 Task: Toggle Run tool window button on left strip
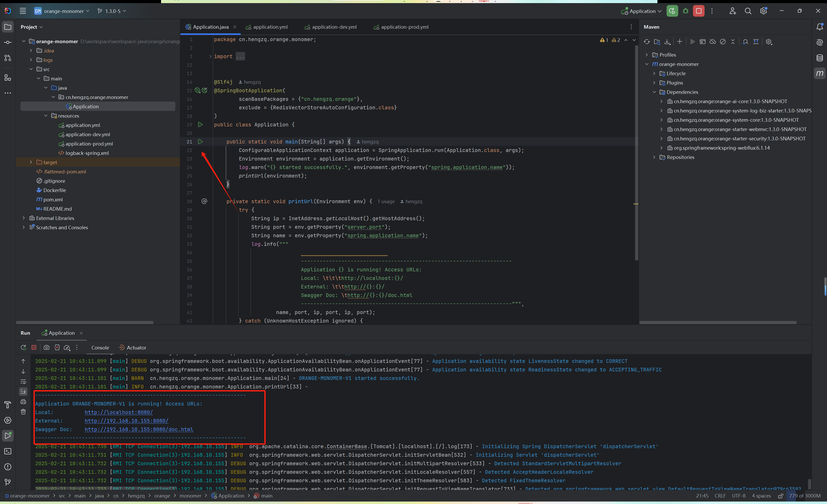pyautogui.click(x=8, y=436)
